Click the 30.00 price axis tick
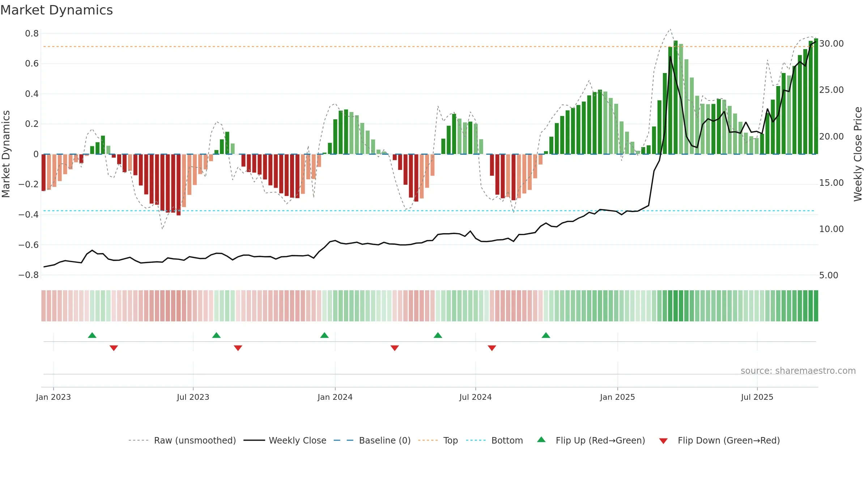This screenshot has width=868, height=488. 831,44
